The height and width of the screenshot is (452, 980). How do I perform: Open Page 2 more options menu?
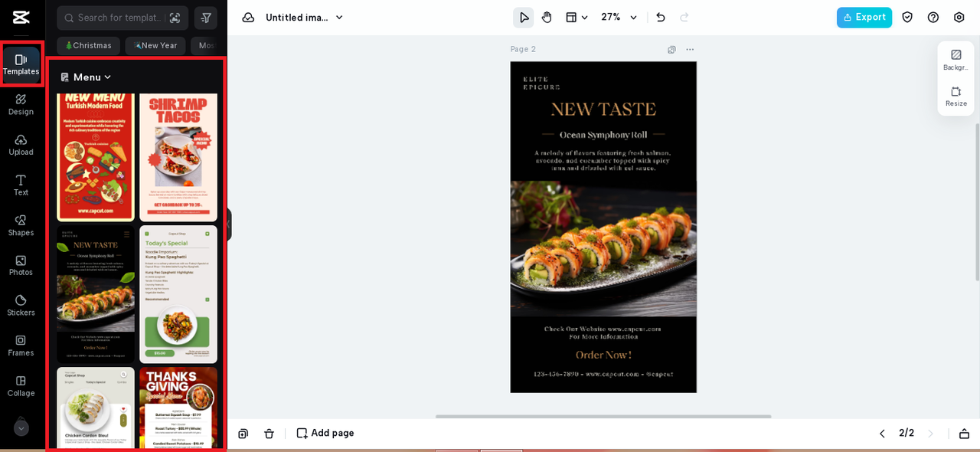point(690,50)
